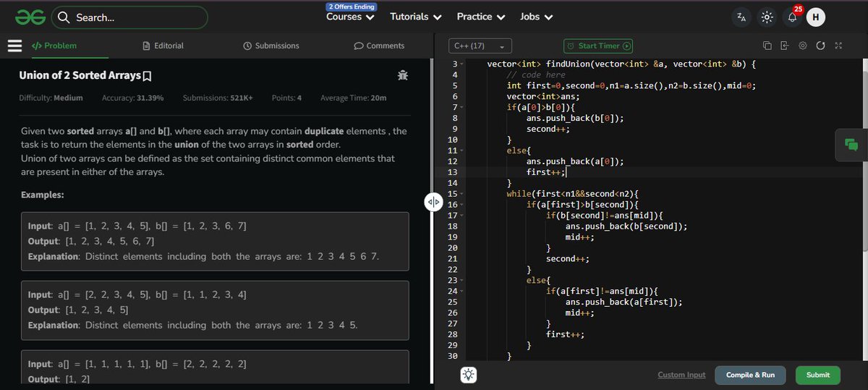This screenshot has height=390, width=868.
Task: Click the problem title 'Union of 2 Sorted Arrays'
Action: pyautogui.click(x=79, y=75)
